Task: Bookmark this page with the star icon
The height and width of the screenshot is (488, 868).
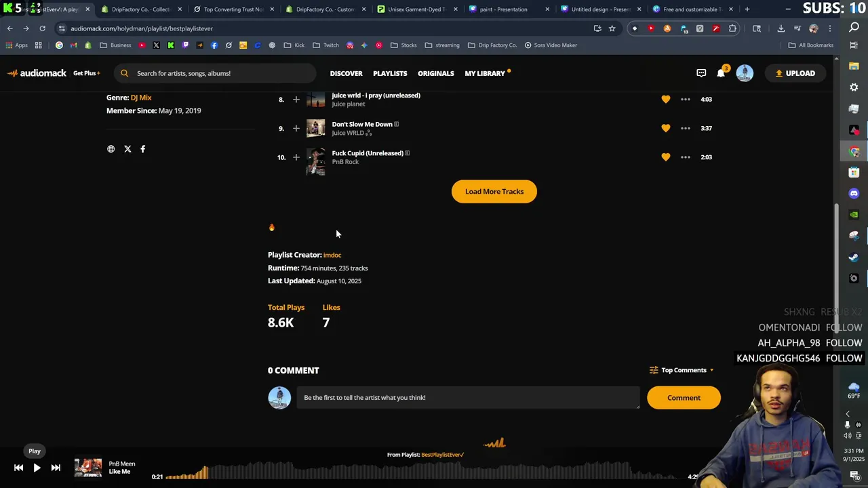Action: pos(612,28)
